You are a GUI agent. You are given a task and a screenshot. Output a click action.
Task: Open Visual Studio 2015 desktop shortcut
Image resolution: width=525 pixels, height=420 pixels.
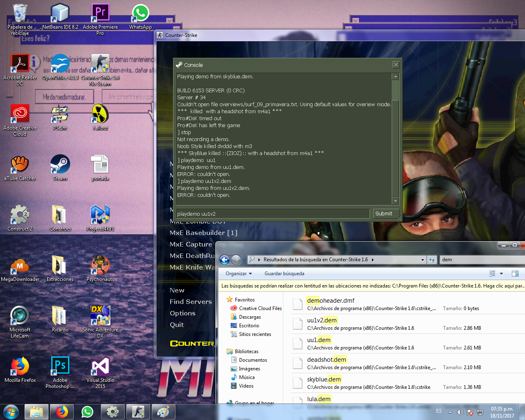[x=100, y=373]
